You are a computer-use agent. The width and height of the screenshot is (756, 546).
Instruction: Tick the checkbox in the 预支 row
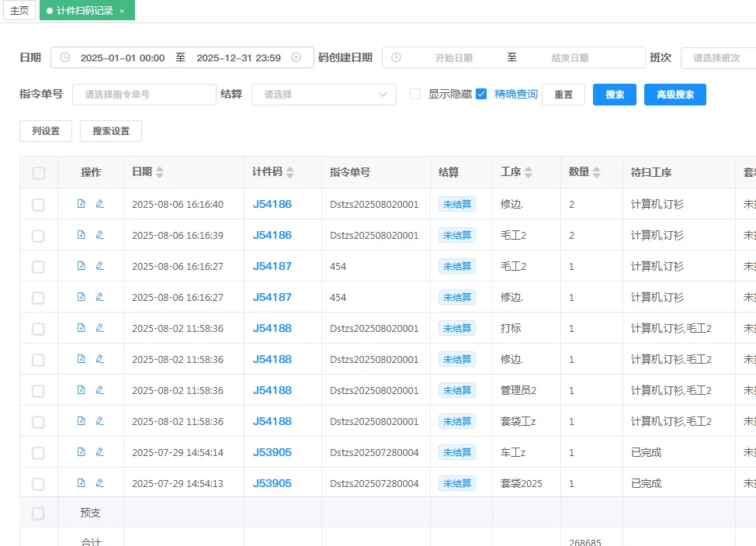[38, 513]
